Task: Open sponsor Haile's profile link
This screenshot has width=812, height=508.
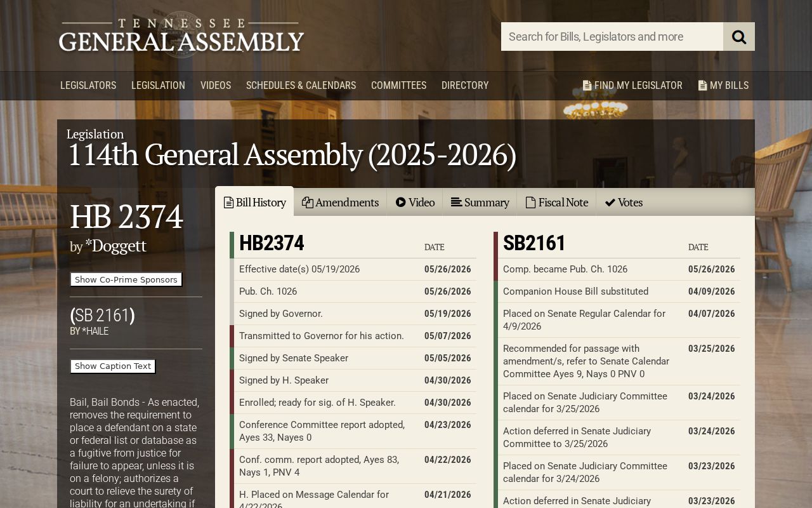Action: point(95,331)
